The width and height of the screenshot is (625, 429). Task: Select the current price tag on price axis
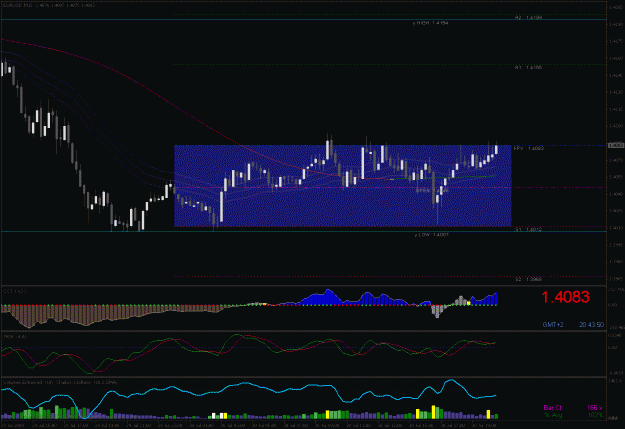(x=616, y=146)
